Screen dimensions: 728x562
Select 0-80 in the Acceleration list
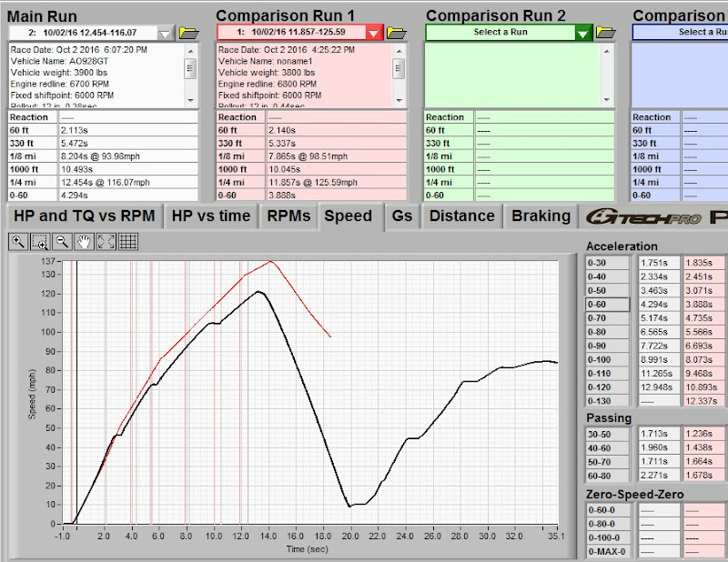tap(608, 332)
